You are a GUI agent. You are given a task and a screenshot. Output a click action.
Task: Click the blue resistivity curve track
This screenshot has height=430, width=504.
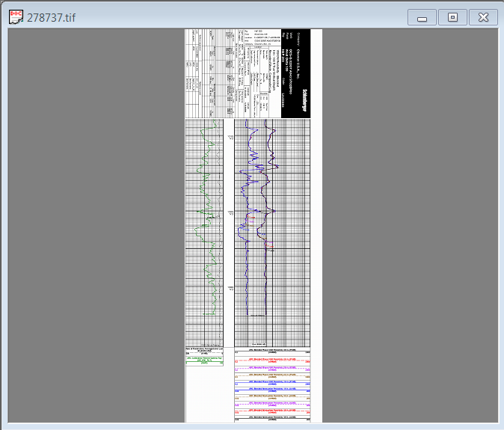[272, 233]
